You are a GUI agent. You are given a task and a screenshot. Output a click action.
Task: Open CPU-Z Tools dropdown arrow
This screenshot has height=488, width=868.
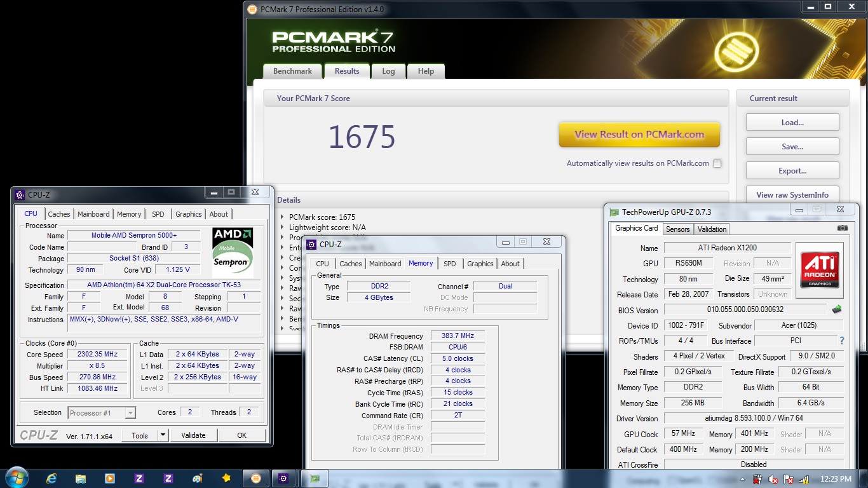pyautogui.click(x=163, y=435)
